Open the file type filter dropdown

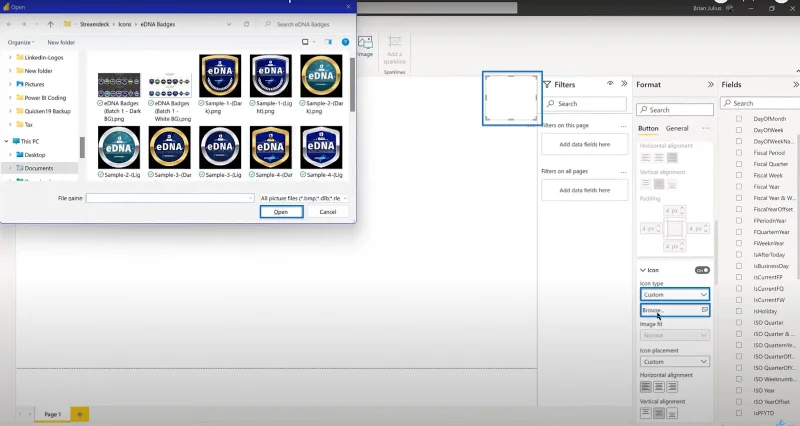click(304, 198)
